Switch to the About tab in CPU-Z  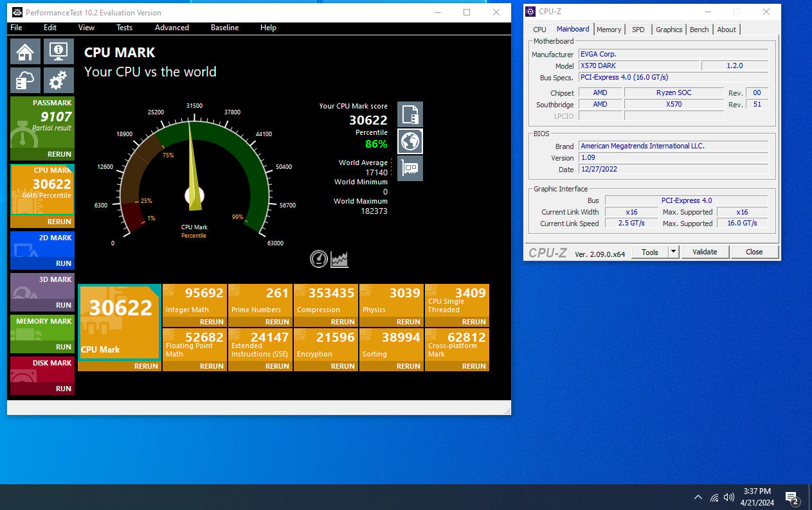[726, 30]
